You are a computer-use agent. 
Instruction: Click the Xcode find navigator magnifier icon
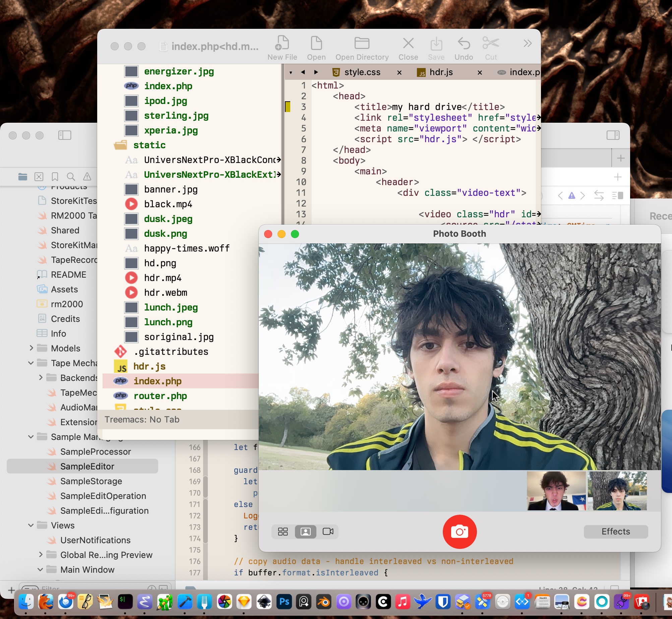[71, 177]
